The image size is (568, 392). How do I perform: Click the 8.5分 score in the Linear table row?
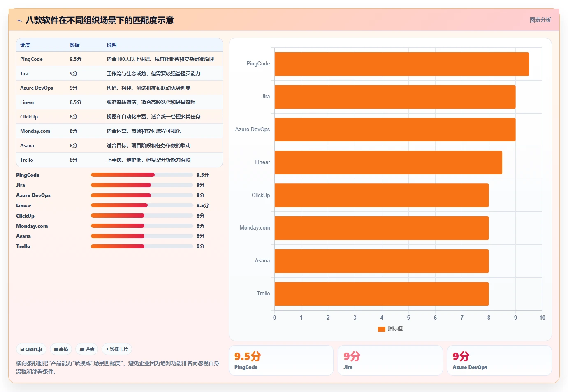tap(76, 102)
